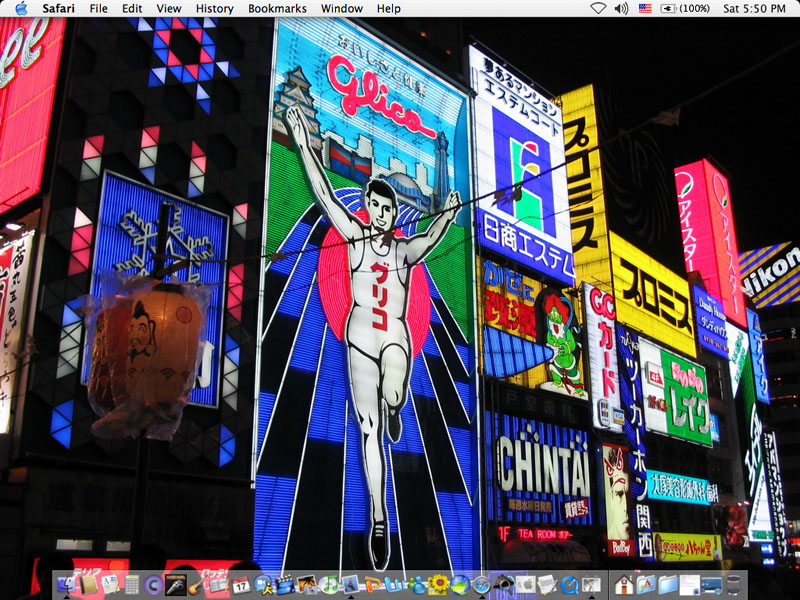The width and height of the screenshot is (800, 600).
Task: Click the Safari compass icon in Dock
Action: 481,584
